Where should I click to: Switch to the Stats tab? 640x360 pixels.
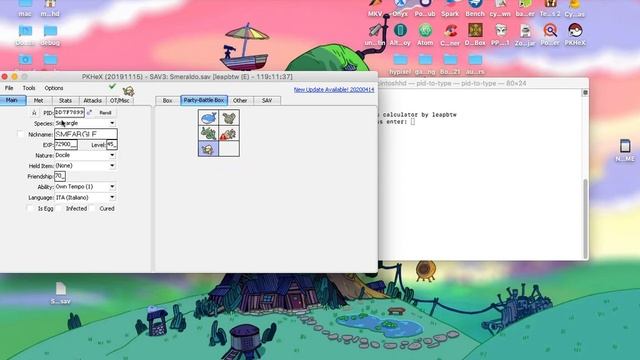pos(65,100)
